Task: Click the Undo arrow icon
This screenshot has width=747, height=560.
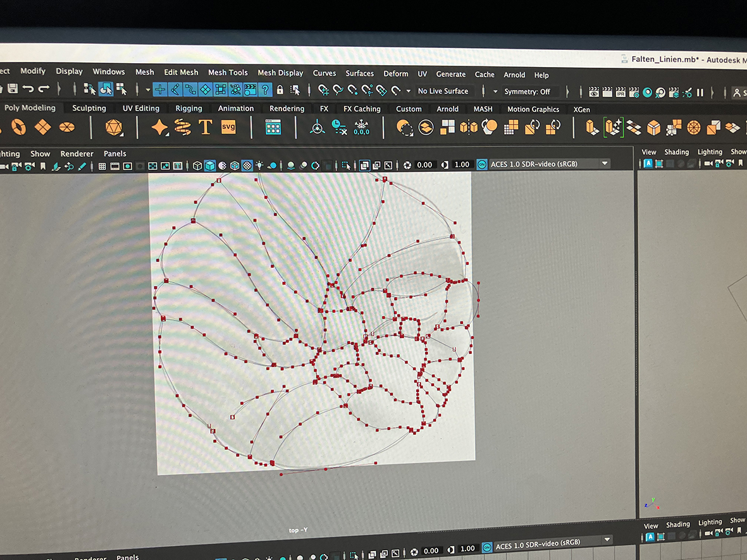Action: (x=28, y=88)
